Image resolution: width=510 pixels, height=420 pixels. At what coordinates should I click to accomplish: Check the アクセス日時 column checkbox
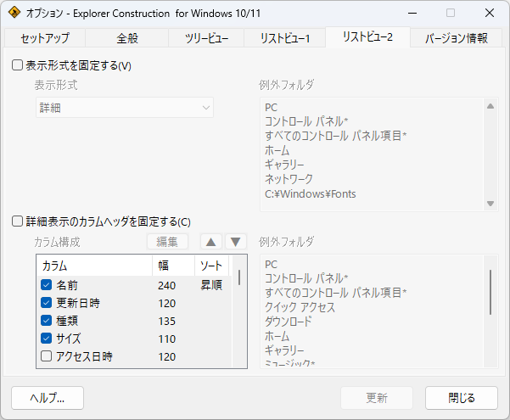[47, 356]
